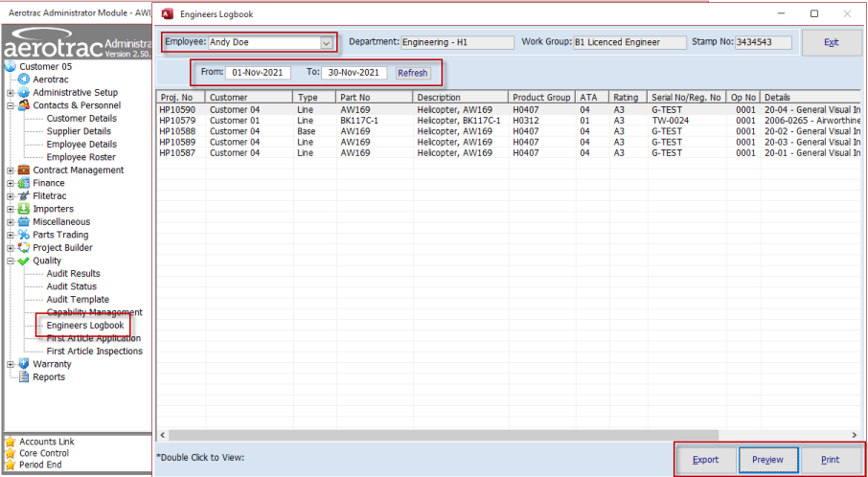Screen dimensions: 868x477
Task: Click the Accounts Link star icon
Action: [10, 442]
